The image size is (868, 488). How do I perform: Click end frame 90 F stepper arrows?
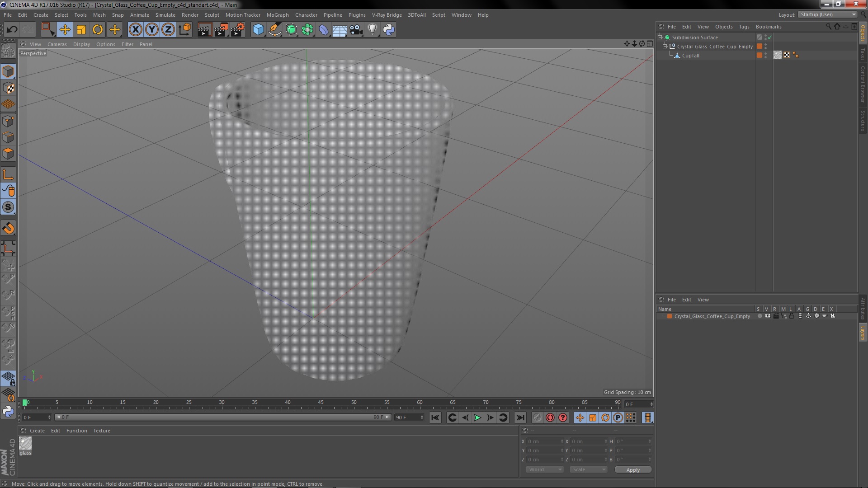point(422,418)
